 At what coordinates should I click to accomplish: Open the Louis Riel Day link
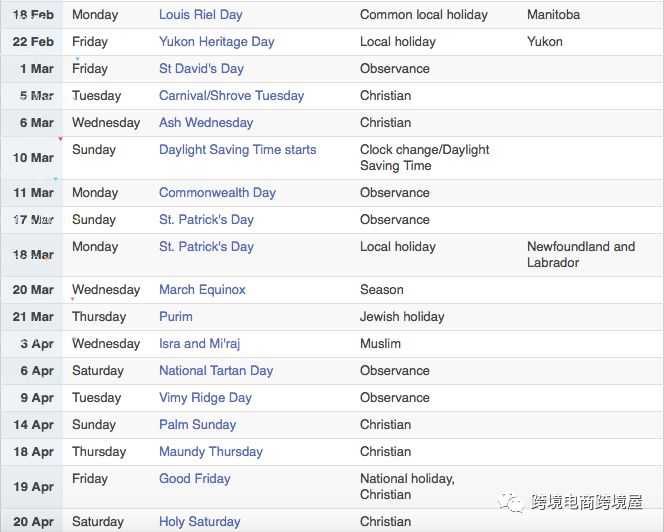coord(201,15)
